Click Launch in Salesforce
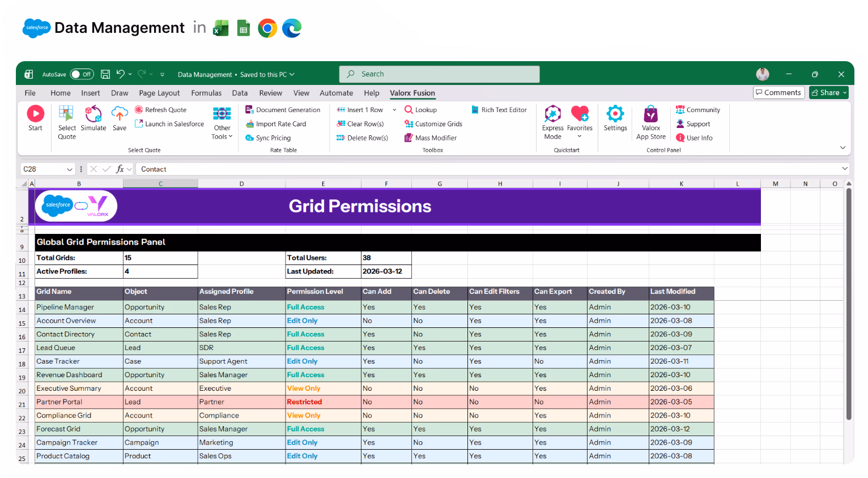The width and height of the screenshot is (868, 478). pos(169,123)
